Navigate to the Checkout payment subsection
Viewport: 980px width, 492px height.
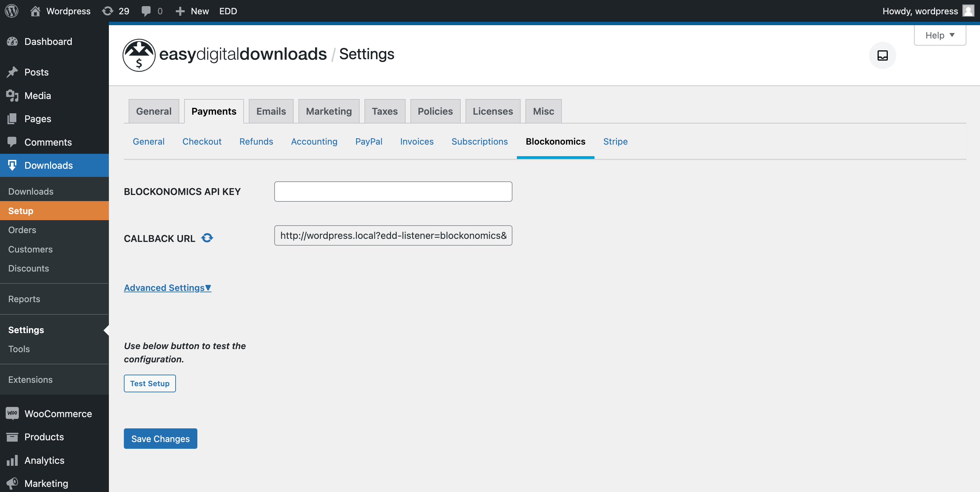[x=201, y=141]
